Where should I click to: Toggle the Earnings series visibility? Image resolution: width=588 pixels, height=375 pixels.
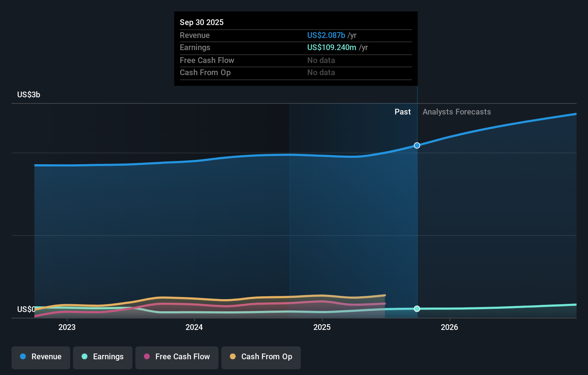tap(102, 357)
